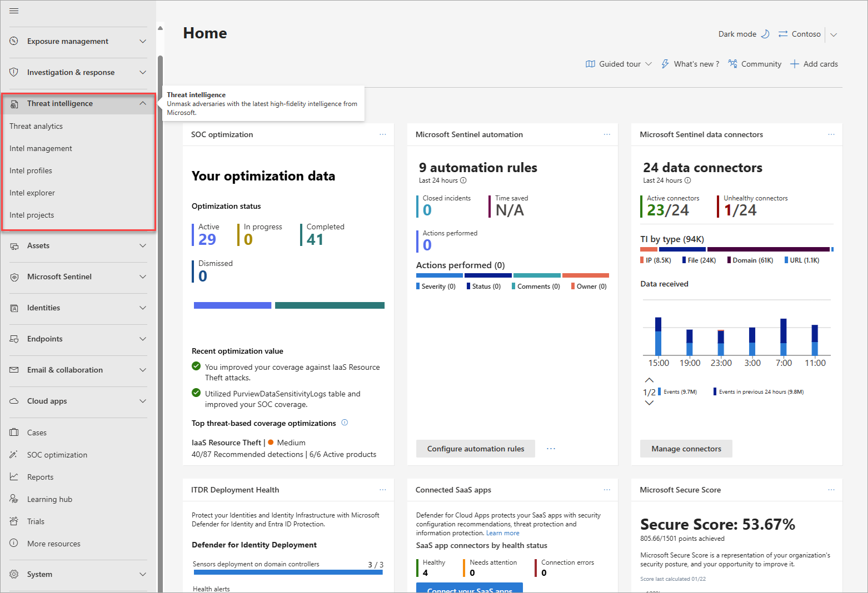Select Threat analytics in the sidebar
The height and width of the screenshot is (593, 868).
tap(36, 126)
